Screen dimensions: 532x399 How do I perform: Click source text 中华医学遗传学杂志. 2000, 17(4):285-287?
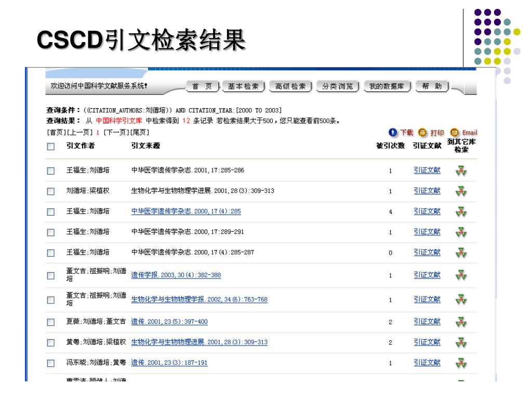click(193, 252)
